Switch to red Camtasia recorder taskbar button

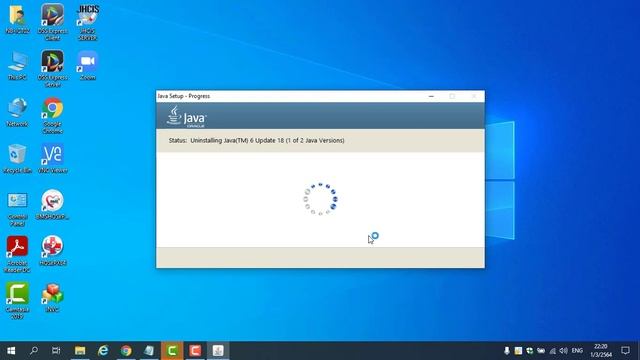(195, 351)
